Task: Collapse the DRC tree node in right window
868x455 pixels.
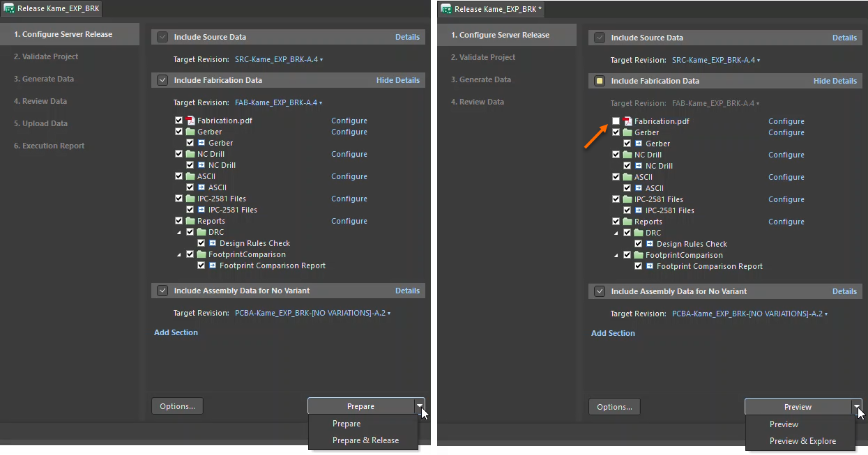Action: click(x=617, y=233)
